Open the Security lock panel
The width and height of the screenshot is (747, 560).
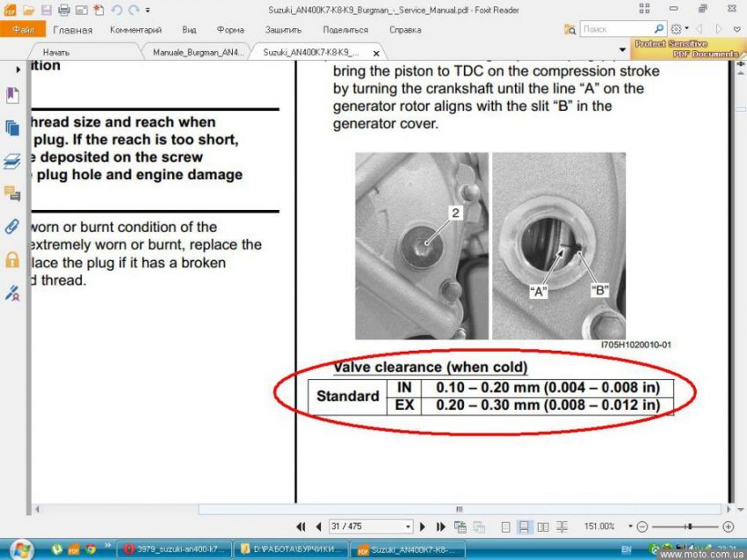[12, 259]
